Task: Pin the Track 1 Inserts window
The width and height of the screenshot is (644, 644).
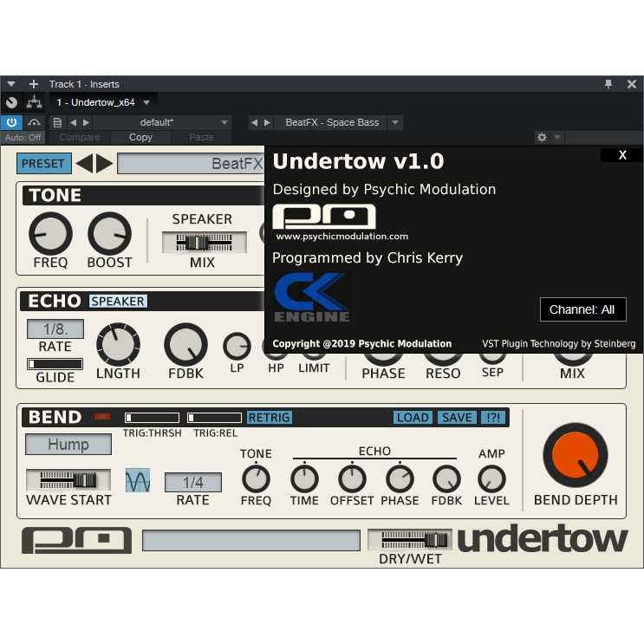Action: 608,84
